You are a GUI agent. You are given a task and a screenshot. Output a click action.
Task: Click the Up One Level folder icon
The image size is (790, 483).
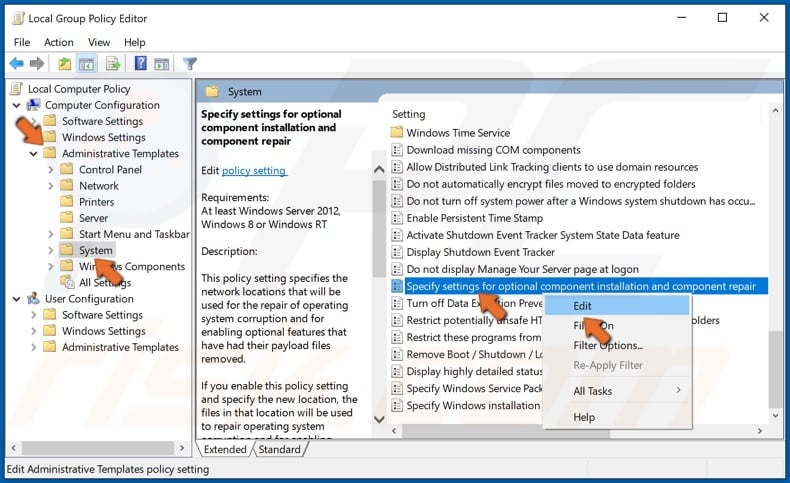tap(64, 63)
